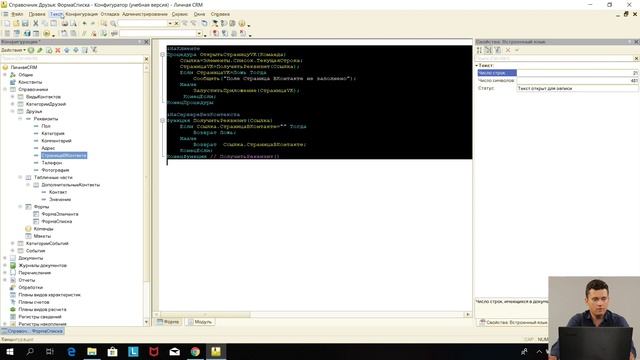The image size is (640, 360).
Task: Select Регистры сведений in the tree
Action: pos(40,317)
